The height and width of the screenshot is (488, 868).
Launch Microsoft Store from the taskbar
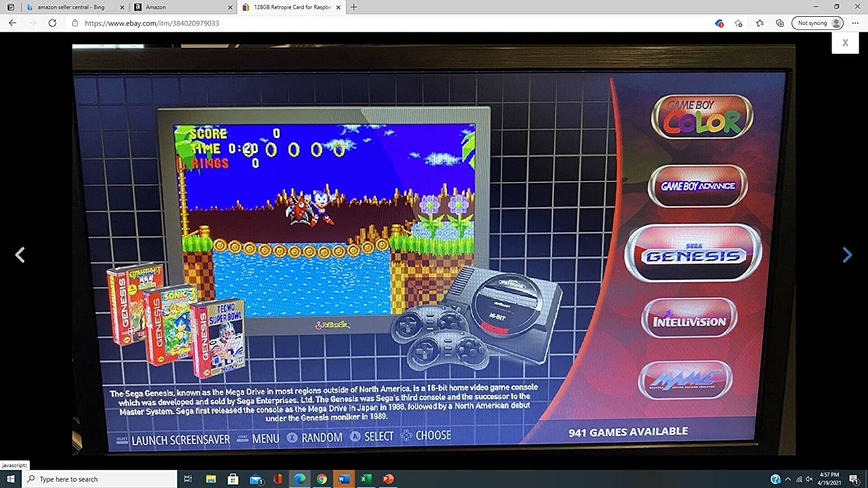coord(233,479)
